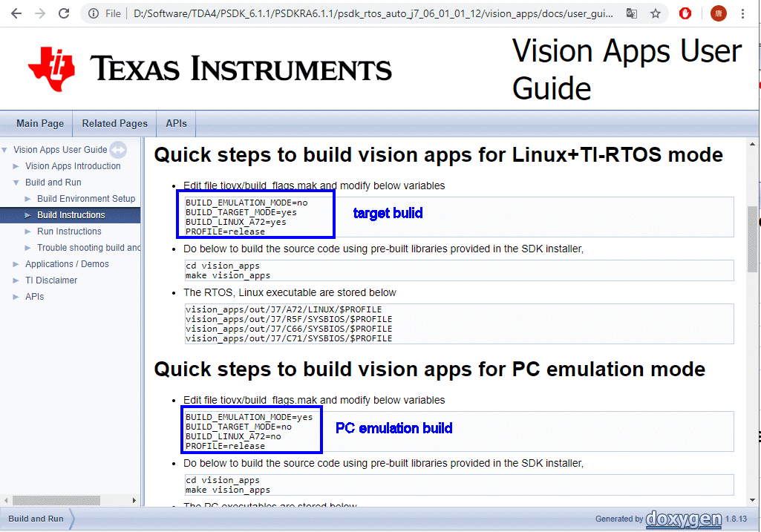
Task: View site information icon in address bar
Action: tap(94, 13)
